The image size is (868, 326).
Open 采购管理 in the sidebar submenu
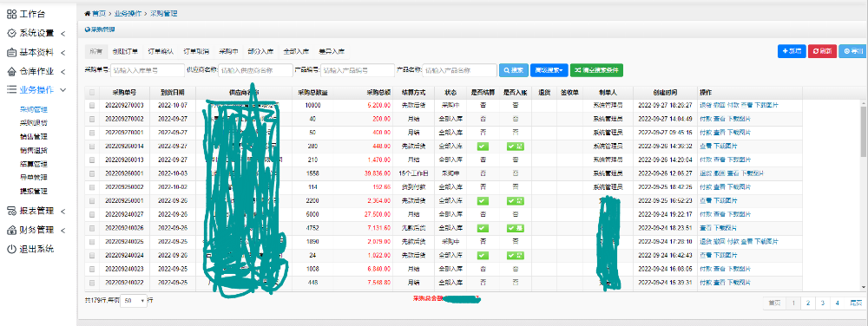pyautogui.click(x=33, y=109)
